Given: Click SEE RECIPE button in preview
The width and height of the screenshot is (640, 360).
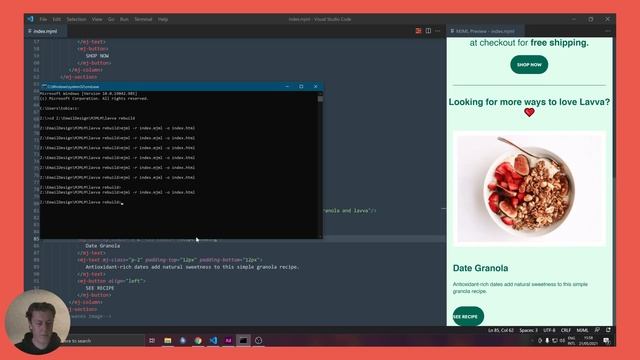Looking at the screenshot, I should click(x=468, y=316).
